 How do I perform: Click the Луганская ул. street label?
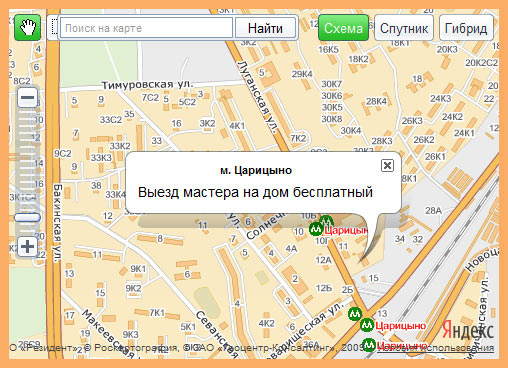(257, 97)
